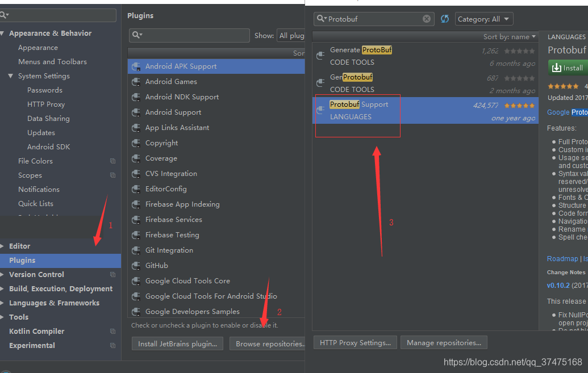Expand Build, Execution, Deployment section
588x373 pixels.
[2, 289]
